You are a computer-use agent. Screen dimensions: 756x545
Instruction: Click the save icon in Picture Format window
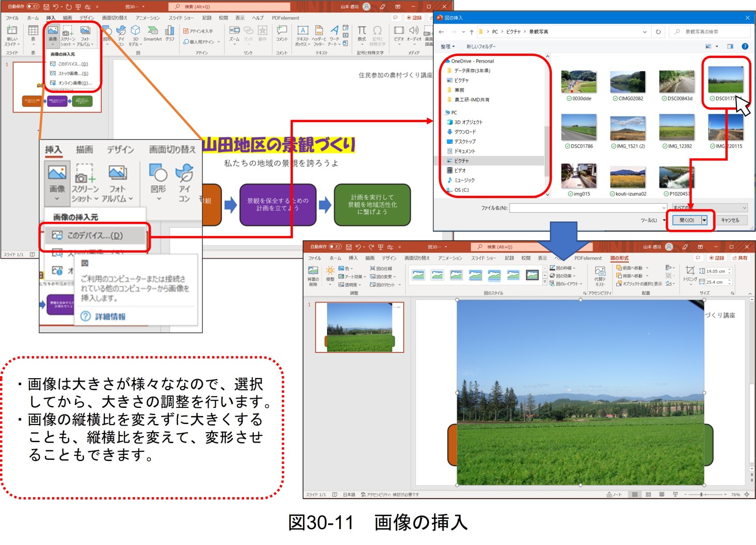348,247
